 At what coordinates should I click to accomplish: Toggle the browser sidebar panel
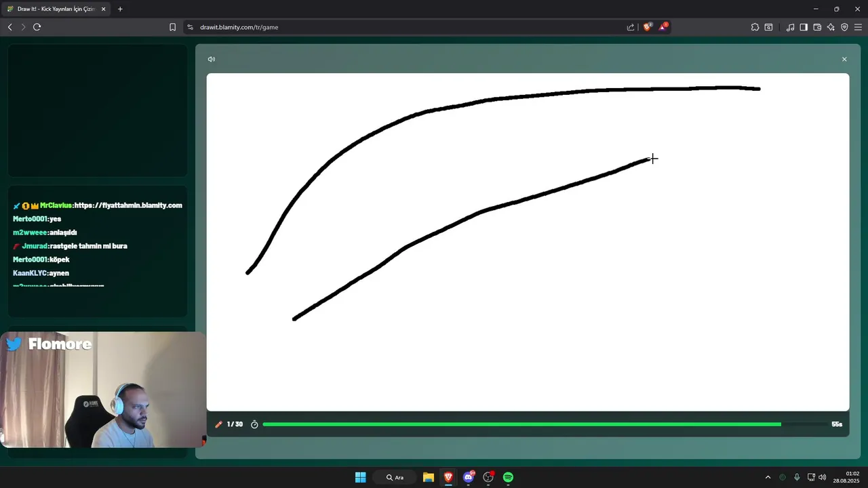pyautogui.click(x=804, y=27)
